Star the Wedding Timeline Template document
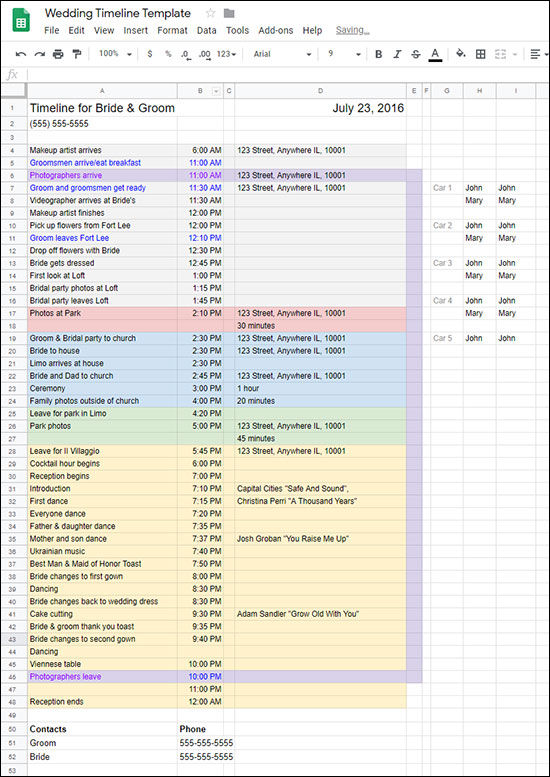The width and height of the screenshot is (550, 777). [210, 13]
